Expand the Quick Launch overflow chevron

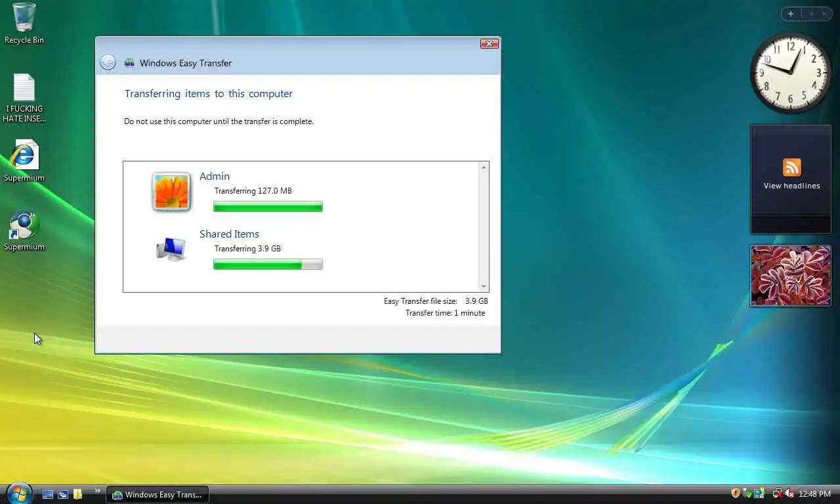tap(98, 490)
